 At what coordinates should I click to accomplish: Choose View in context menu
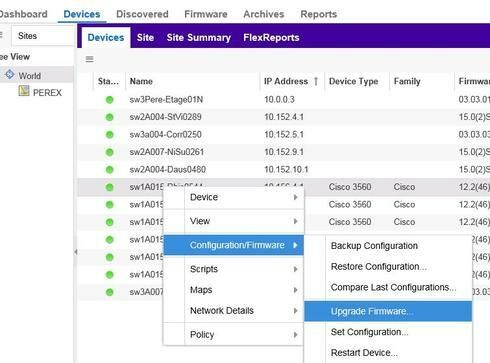coord(234,221)
